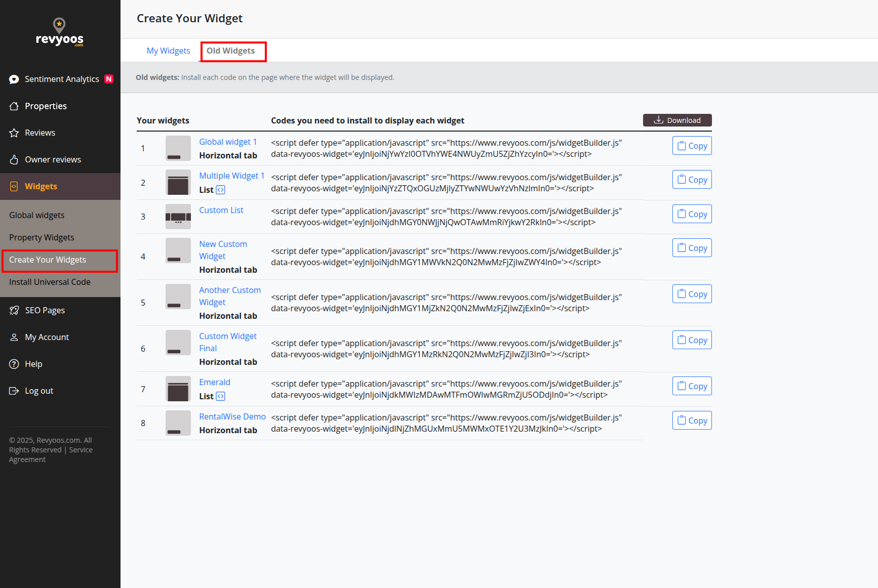Click the Help question mark icon
The width and height of the screenshot is (878, 588).
coord(14,364)
